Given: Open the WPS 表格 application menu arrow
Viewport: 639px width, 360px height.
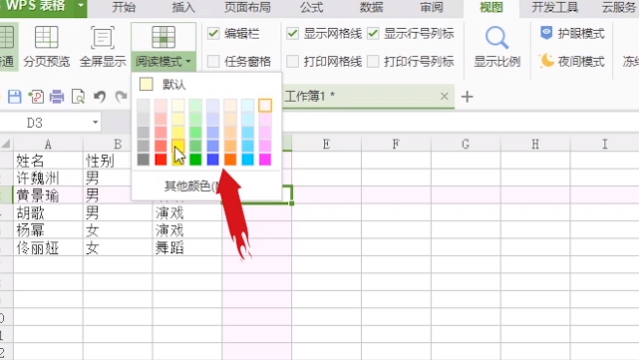Looking at the screenshot, I should tap(81, 6).
